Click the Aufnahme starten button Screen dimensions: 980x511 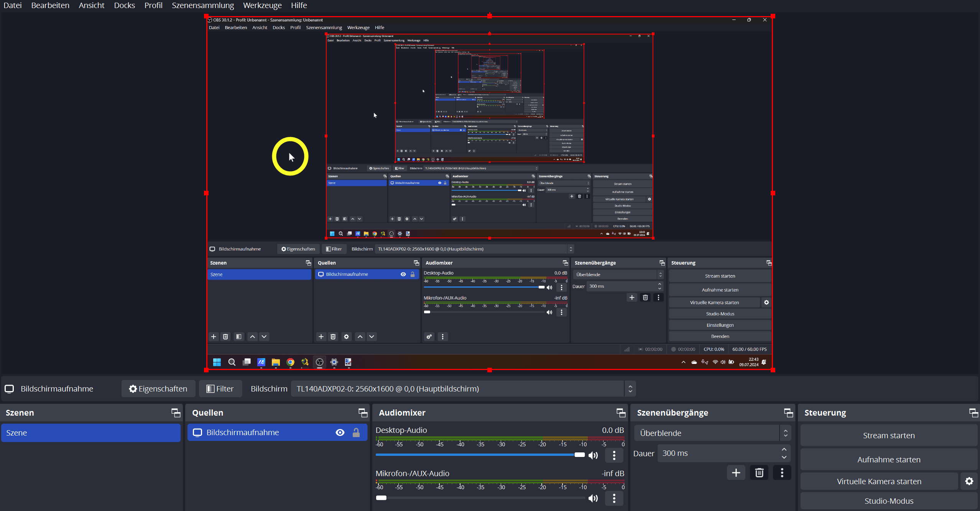(888, 459)
